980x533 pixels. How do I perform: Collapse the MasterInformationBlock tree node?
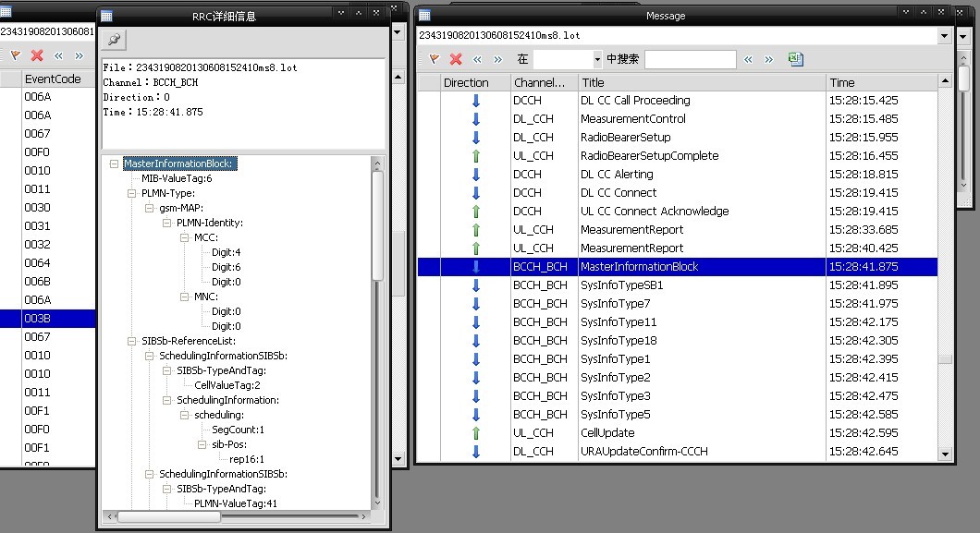(x=114, y=164)
